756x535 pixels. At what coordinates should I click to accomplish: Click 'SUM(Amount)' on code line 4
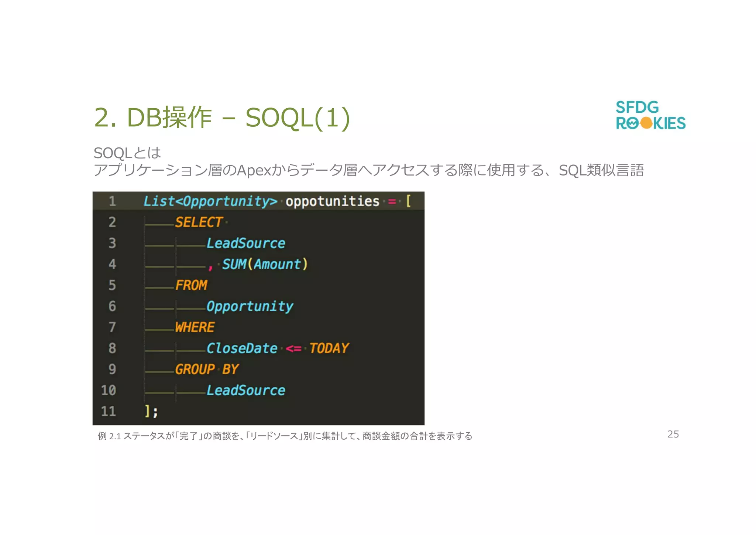point(265,264)
